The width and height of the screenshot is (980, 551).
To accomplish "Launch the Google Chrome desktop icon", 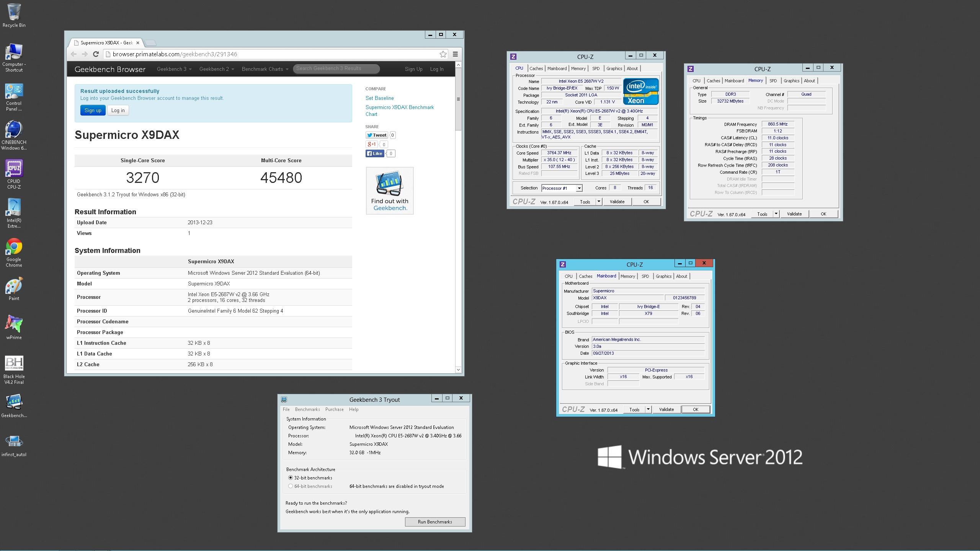I will tap(14, 253).
